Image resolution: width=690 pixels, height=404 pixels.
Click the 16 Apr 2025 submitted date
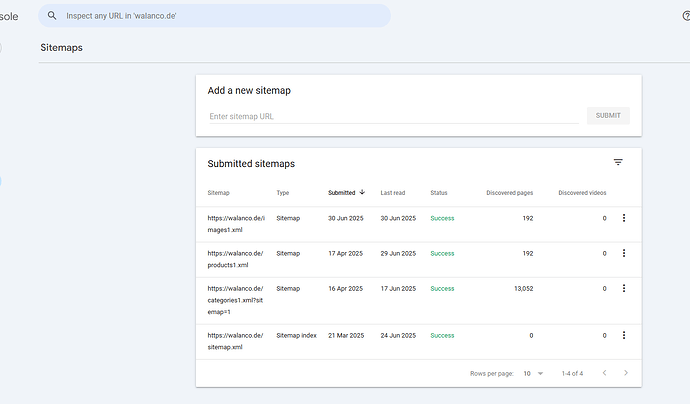pos(345,289)
